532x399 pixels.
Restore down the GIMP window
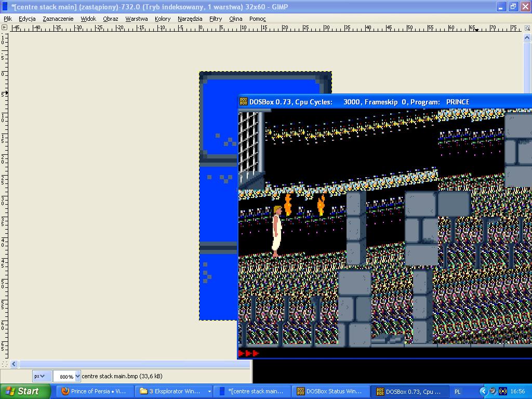click(x=513, y=6)
